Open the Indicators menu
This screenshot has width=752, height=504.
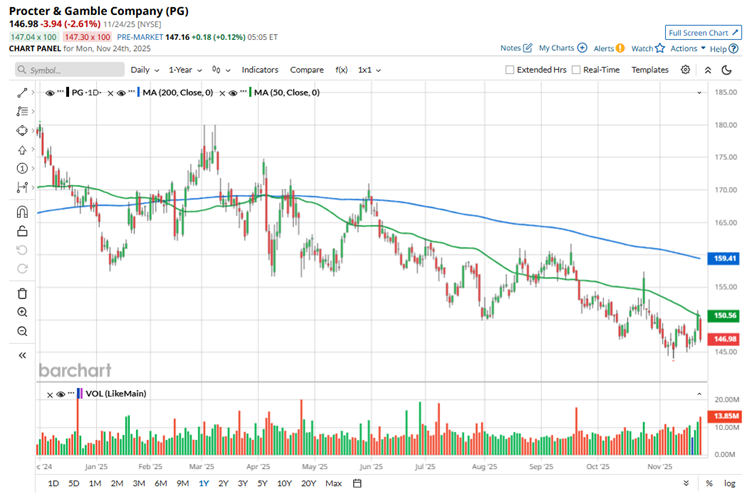[259, 70]
